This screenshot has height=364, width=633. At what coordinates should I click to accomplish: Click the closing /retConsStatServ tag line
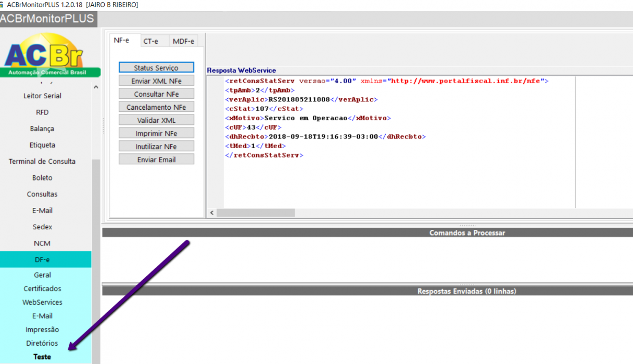[264, 155]
